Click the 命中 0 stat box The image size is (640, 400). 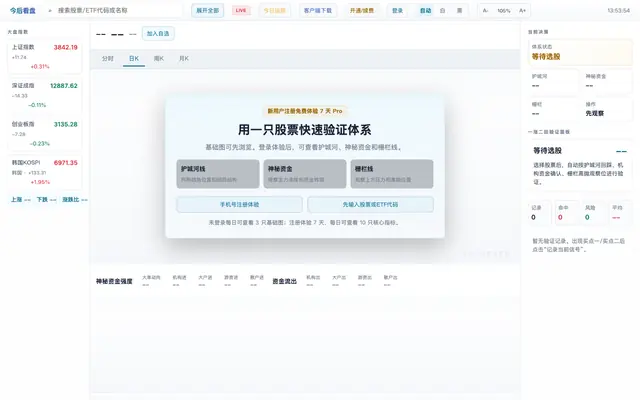coord(567,213)
